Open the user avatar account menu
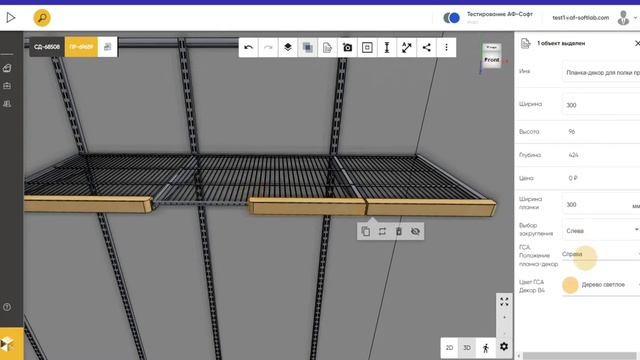The height and width of the screenshot is (360, 640). coord(623,18)
